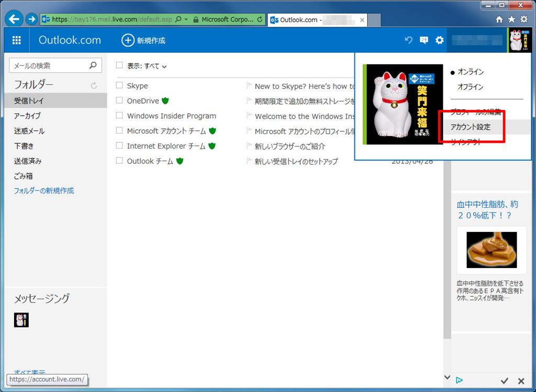The width and height of the screenshot is (536, 392).
Task: Open 新しいブラウザーのご紹介 message
Action: click(x=290, y=146)
